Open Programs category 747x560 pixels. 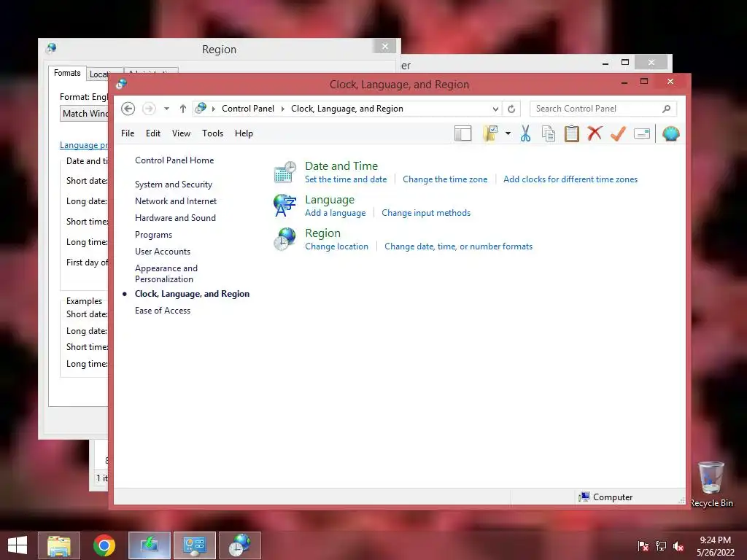pos(153,235)
